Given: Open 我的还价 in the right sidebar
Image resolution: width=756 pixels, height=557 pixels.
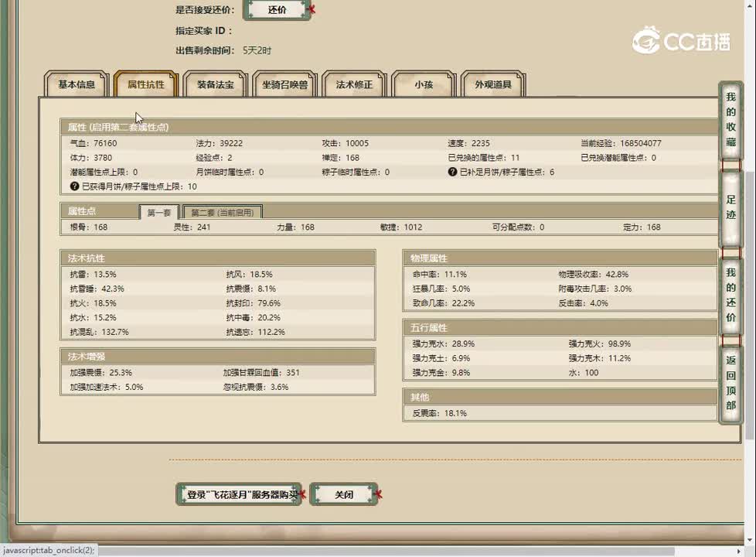Looking at the screenshot, I should [x=730, y=295].
